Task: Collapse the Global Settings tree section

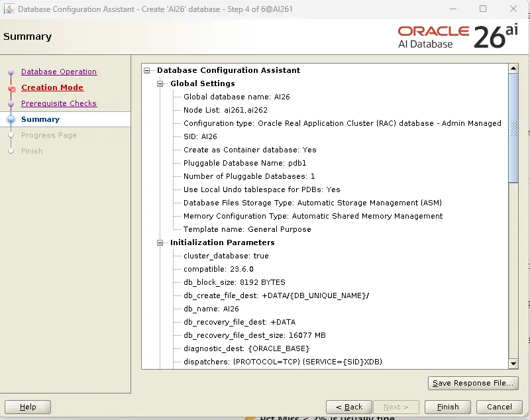Action: point(160,83)
